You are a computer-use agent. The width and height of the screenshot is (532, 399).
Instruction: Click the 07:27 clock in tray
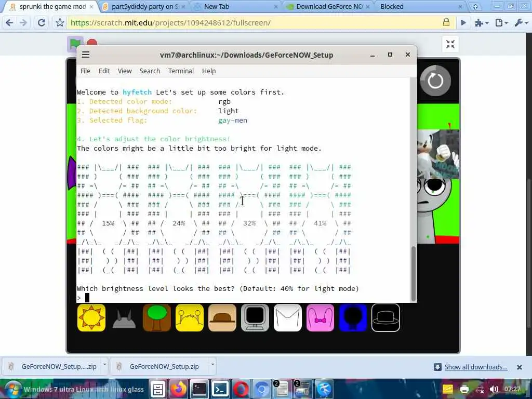[512, 389]
